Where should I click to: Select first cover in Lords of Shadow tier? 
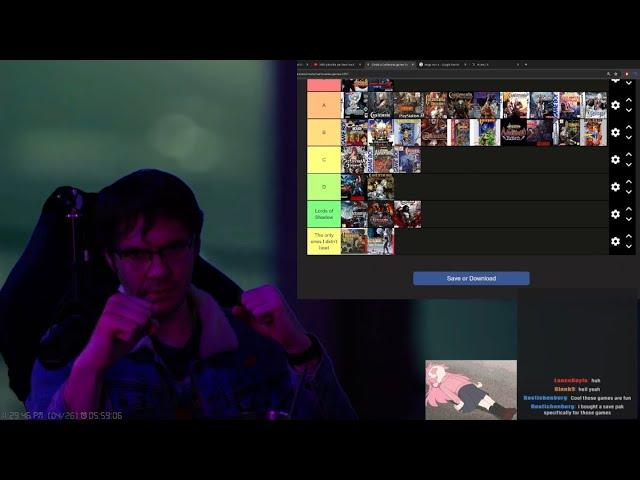pyautogui.click(x=354, y=214)
